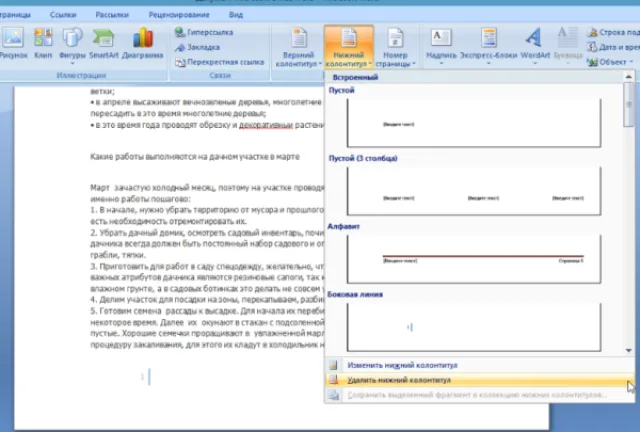The image size is (640, 432).
Task: Click the footer gallery scrollbar thumb
Action: coord(629,105)
